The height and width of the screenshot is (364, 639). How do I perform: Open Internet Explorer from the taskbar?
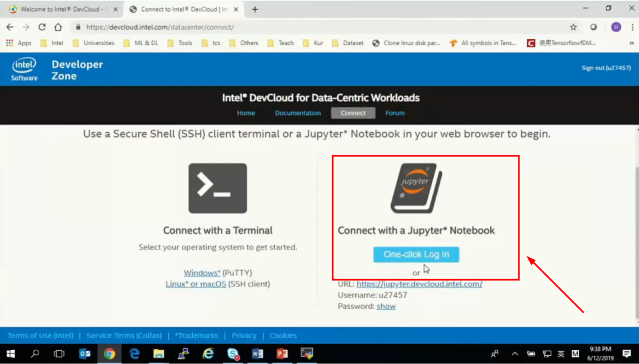[x=208, y=354]
